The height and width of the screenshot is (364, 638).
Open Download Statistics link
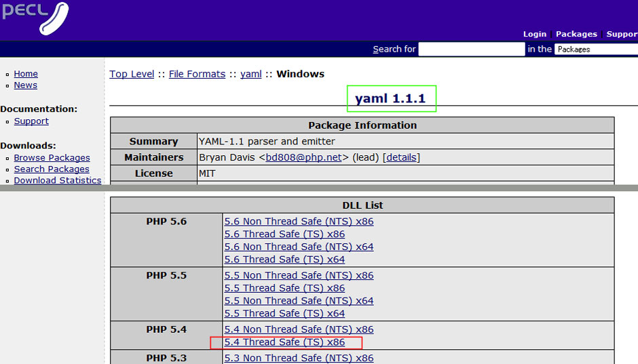coord(58,180)
